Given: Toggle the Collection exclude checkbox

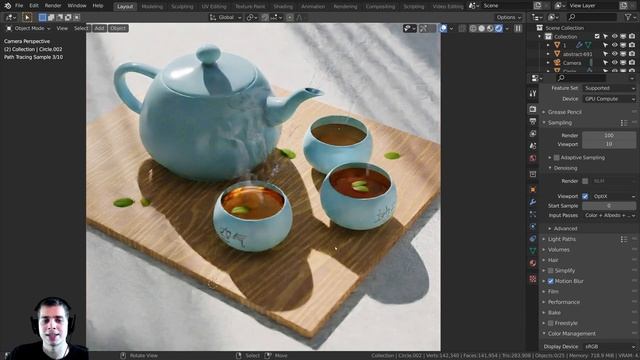Looking at the screenshot, I should coord(597,37).
